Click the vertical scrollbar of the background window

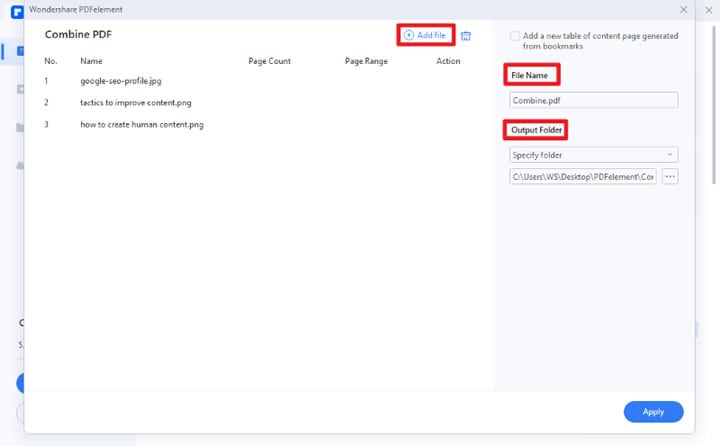click(714, 106)
